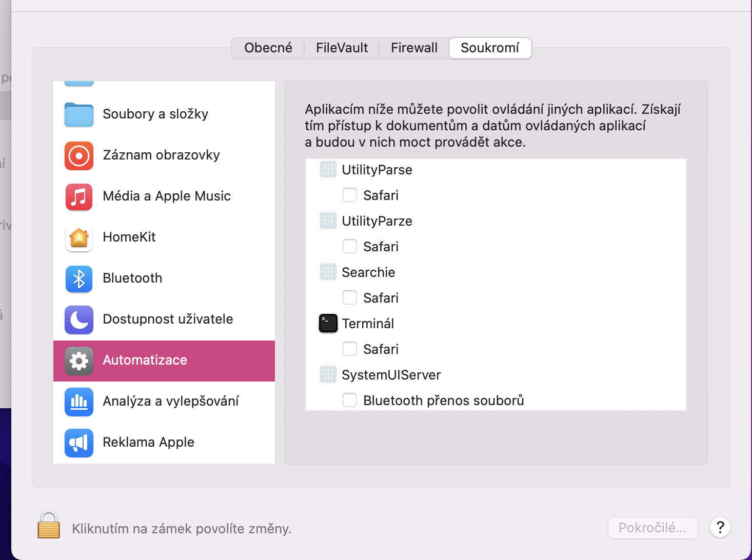This screenshot has width=752, height=560.
Task: Toggle Safari checkbox under UtilityParze
Action: pyautogui.click(x=350, y=246)
